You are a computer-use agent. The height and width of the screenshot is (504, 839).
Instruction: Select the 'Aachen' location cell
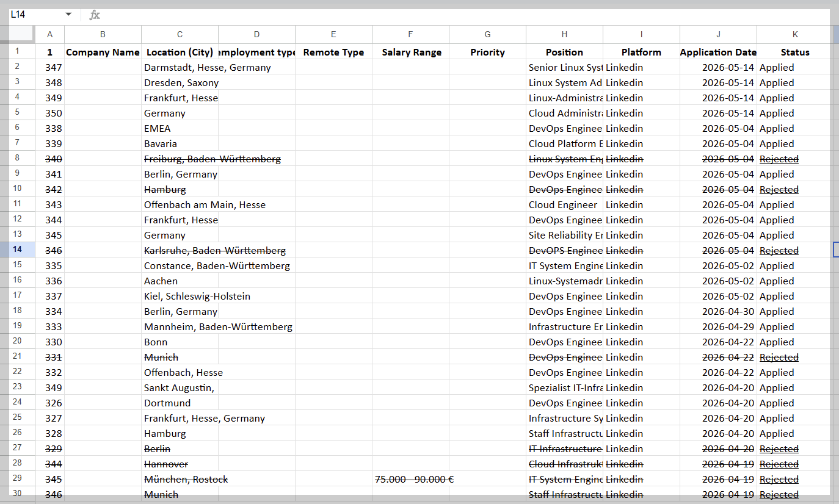tap(180, 281)
